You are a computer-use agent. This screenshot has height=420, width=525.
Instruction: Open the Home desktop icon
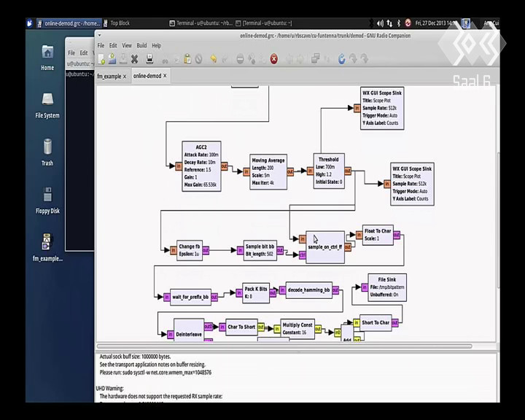47,58
